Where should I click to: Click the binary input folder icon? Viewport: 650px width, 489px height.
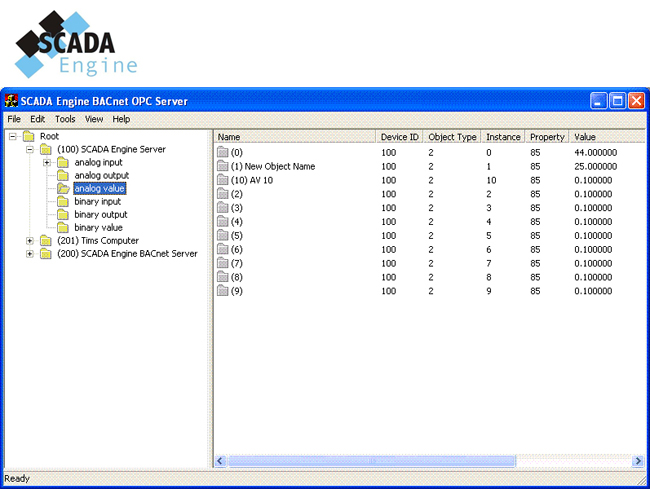[63, 201]
